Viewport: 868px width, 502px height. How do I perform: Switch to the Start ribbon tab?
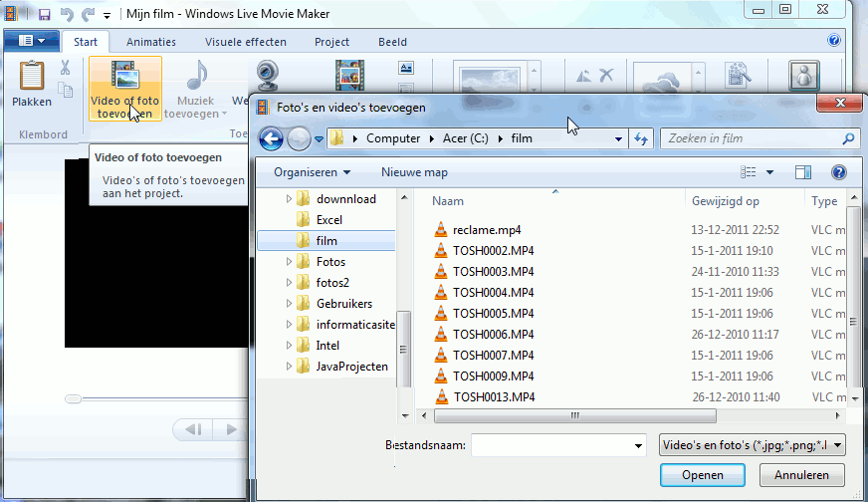(86, 42)
